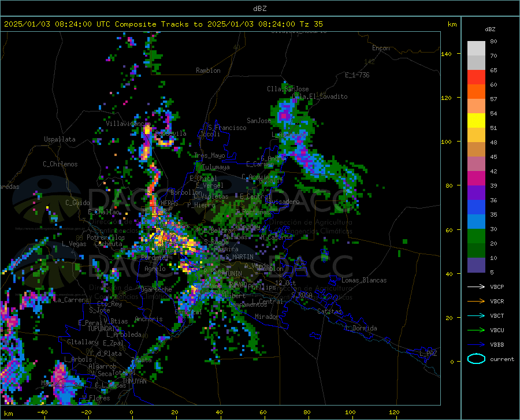Click the 140 tick on right axis
This screenshot has width=520, height=420.
click(x=447, y=54)
